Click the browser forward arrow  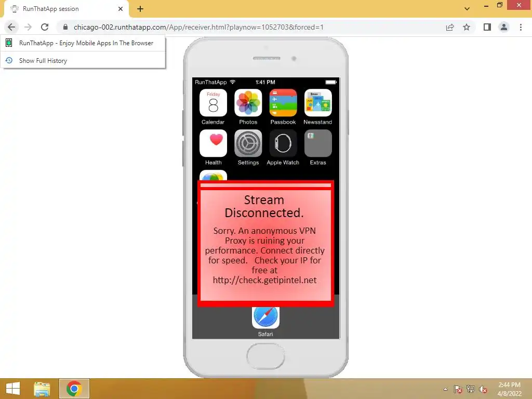coord(28,27)
